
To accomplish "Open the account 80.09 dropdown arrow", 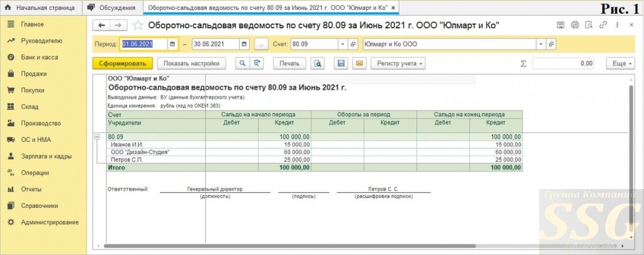I will pyautogui.click(x=343, y=44).
